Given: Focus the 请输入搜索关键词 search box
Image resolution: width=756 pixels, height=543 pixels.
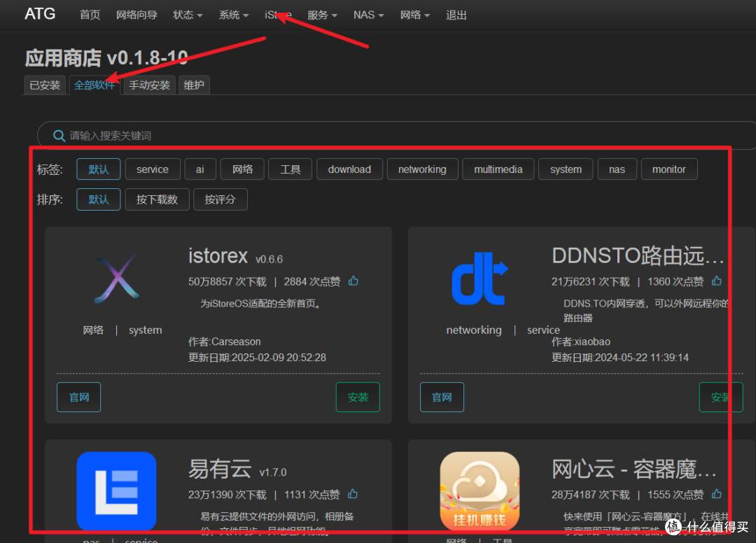Looking at the screenshot, I should (x=396, y=136).
